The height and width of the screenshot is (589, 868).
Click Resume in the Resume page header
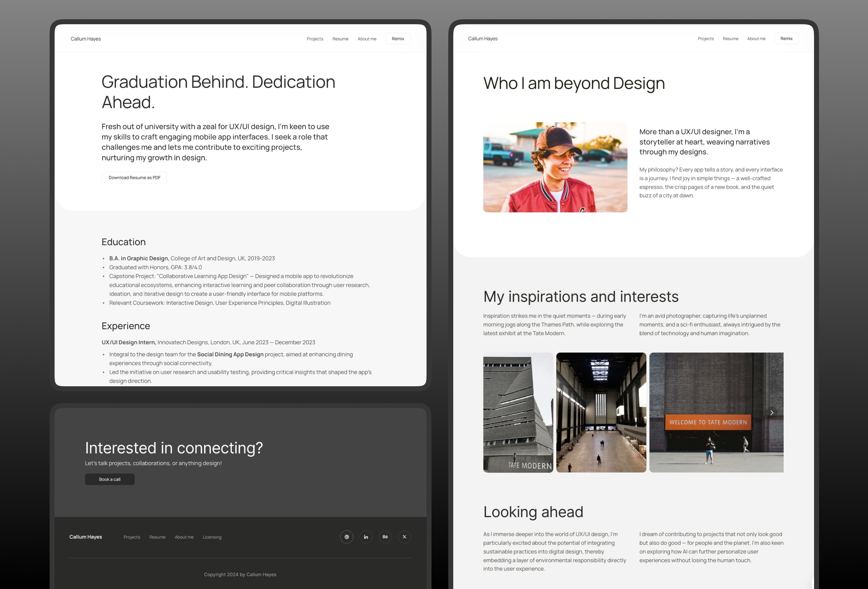pyautogui.click(x=340, y=39)
